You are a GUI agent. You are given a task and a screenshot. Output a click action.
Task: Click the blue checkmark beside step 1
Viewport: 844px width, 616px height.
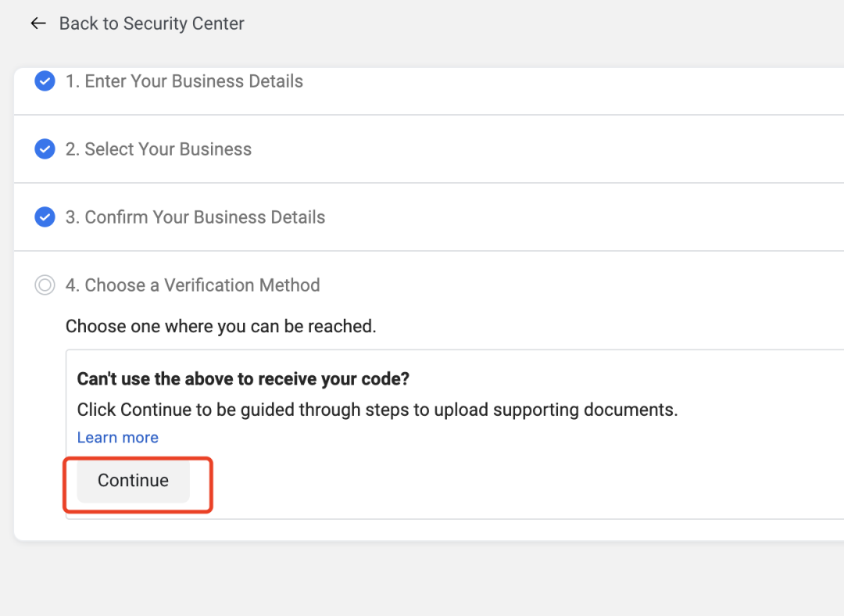45,81
